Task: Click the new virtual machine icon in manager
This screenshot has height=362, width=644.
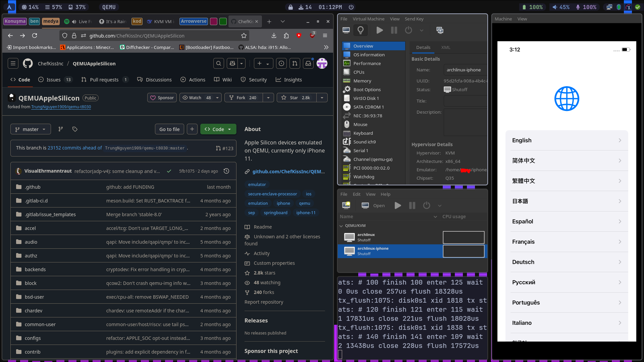Action: pyautogui.click(x=346, y=205)
